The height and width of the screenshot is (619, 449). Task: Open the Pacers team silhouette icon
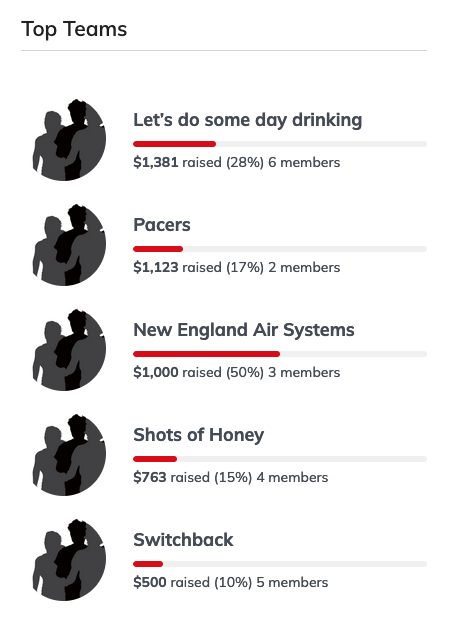69,245
